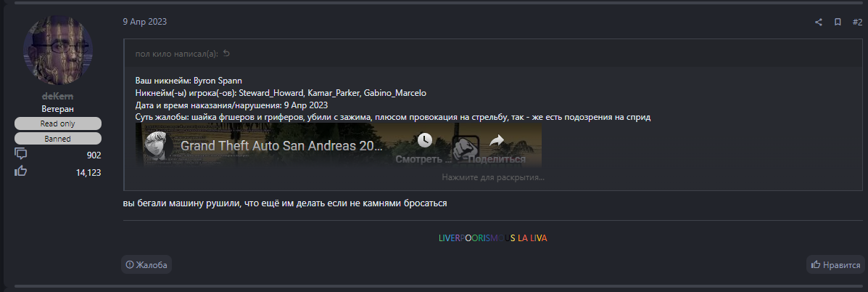This screenshot has width=868, height=292.
Task: Open the YouTube channel avatar on video
Action: tap(156, 146)
